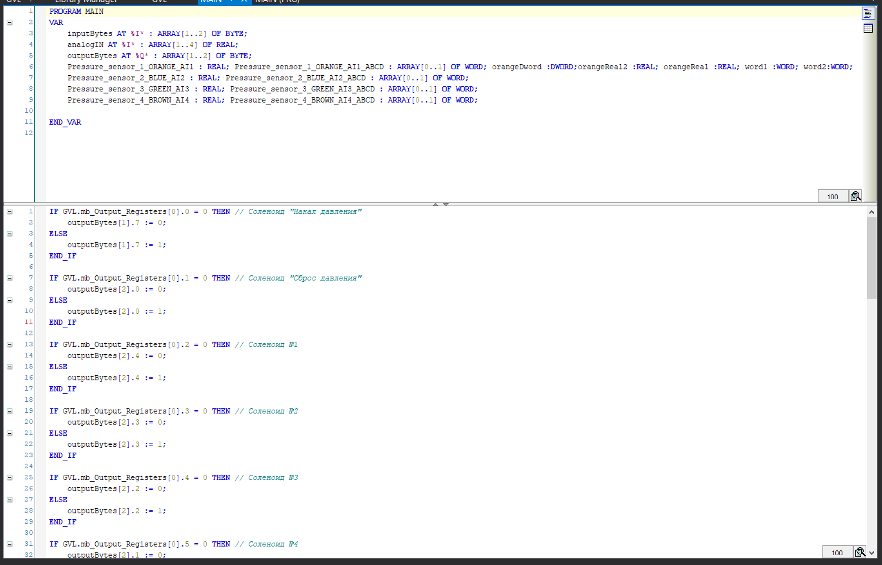Click the implementation scrollbar down arrow
The height and width of the screenshot is (565, 882).
point(872,553)
